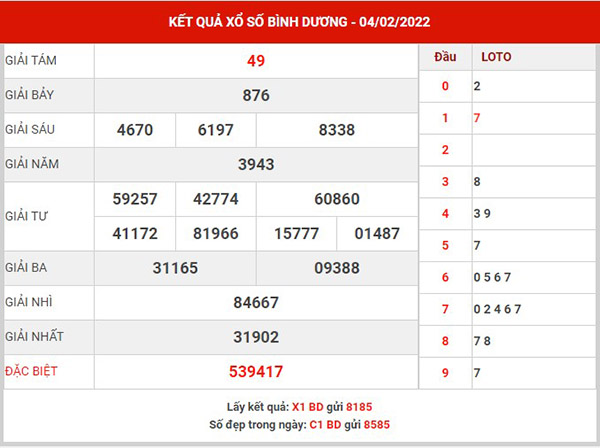Click the Giải Nhì result 84667
This screenshot has height=448, width=600.
point(255,302)
